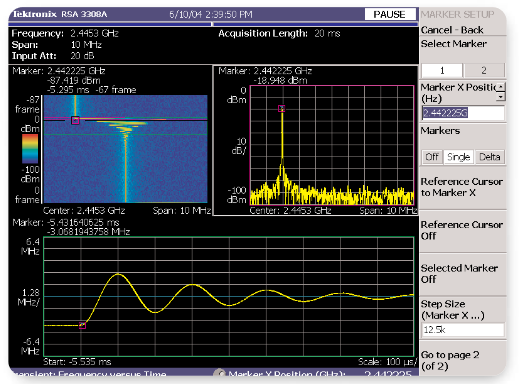Click the marker on the spectrum peak

coord(282,108)
